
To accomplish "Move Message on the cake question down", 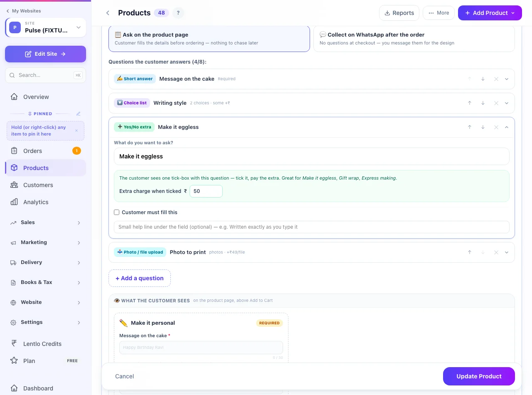I will 483,79.
